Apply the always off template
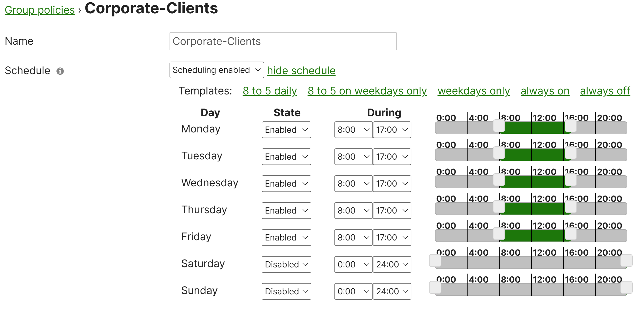 (x=605, y=91)
